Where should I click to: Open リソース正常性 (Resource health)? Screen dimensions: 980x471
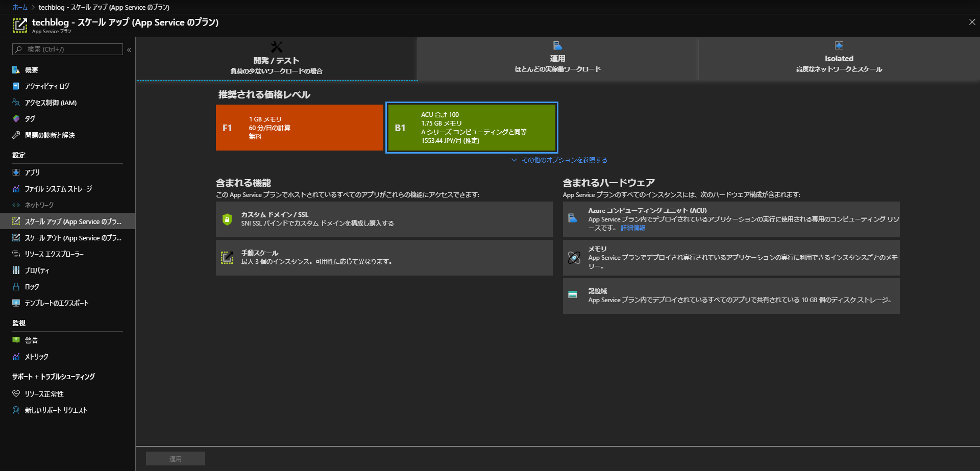pos(44,394)
